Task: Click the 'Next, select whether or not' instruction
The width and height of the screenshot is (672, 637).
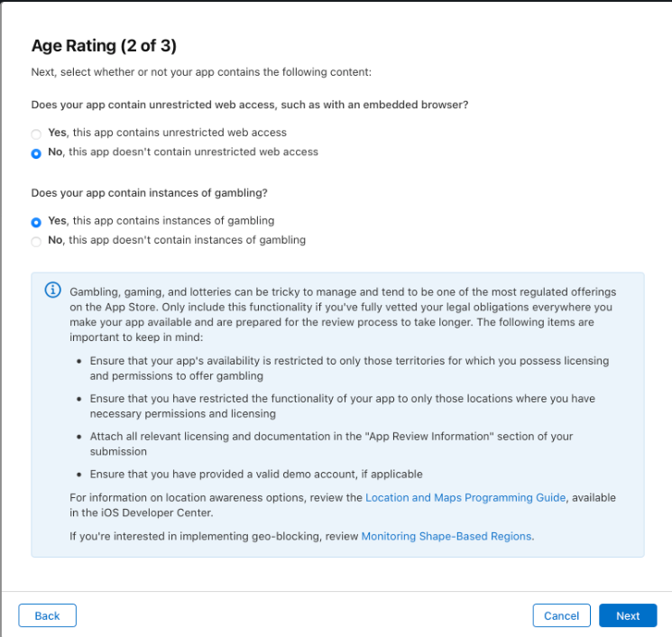Action: pos(201,72)
